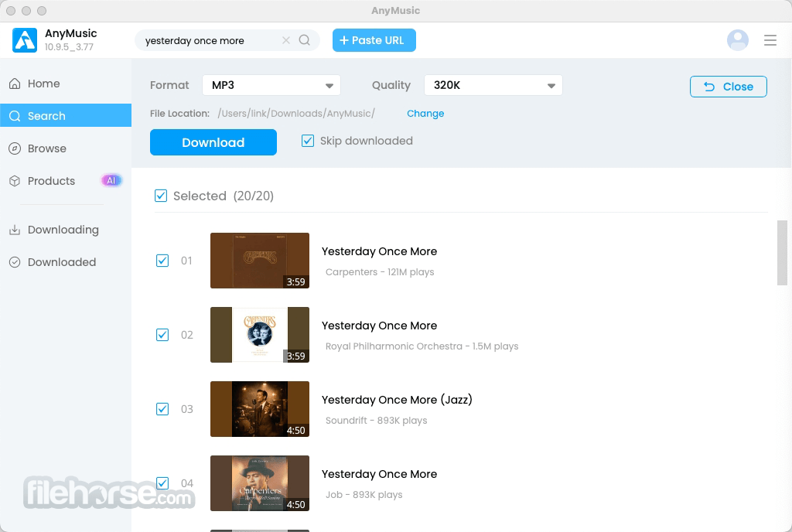Click the version text 10.9.5_3.77

pyautogui.click(x=69, y=47)
